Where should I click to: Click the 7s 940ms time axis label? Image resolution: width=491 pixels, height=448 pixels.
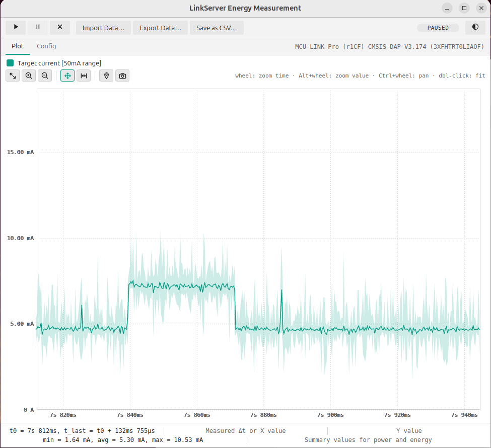coord(464,415)
